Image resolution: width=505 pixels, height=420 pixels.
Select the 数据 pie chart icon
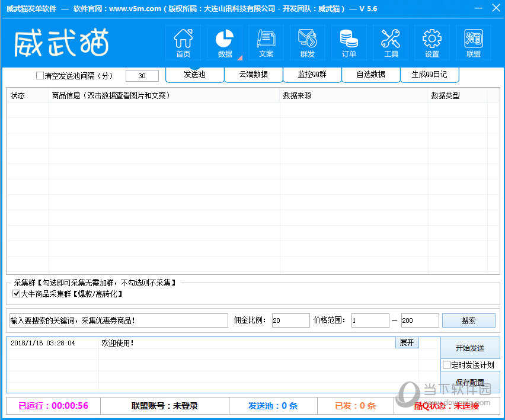click(225, 43)
